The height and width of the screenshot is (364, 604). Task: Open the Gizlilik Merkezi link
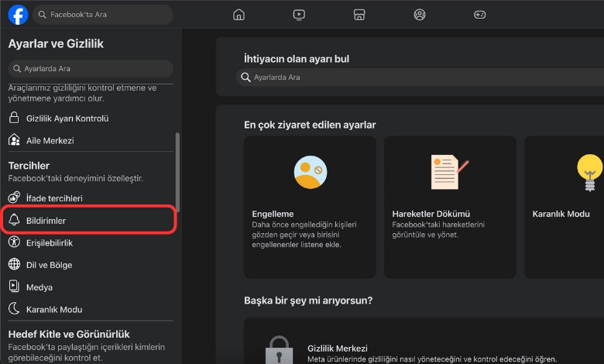coord(338,349)
